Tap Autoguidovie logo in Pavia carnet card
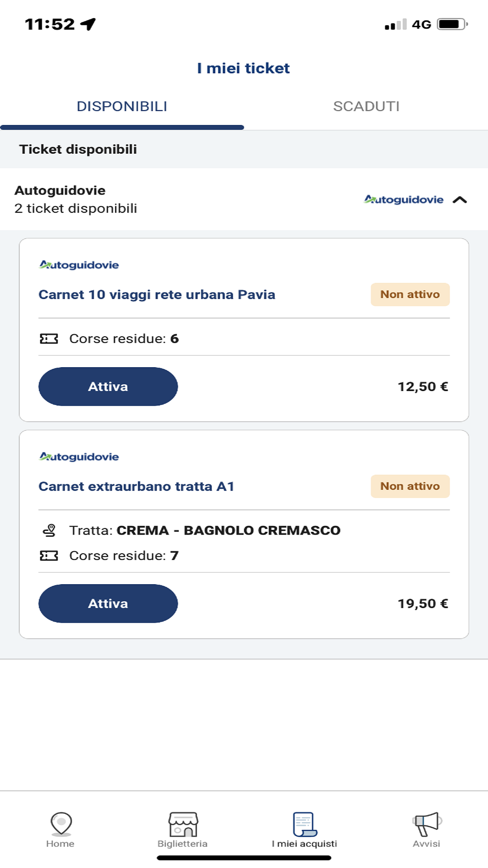Viewport: 488px width, 868px height. (x=79, y=265)
